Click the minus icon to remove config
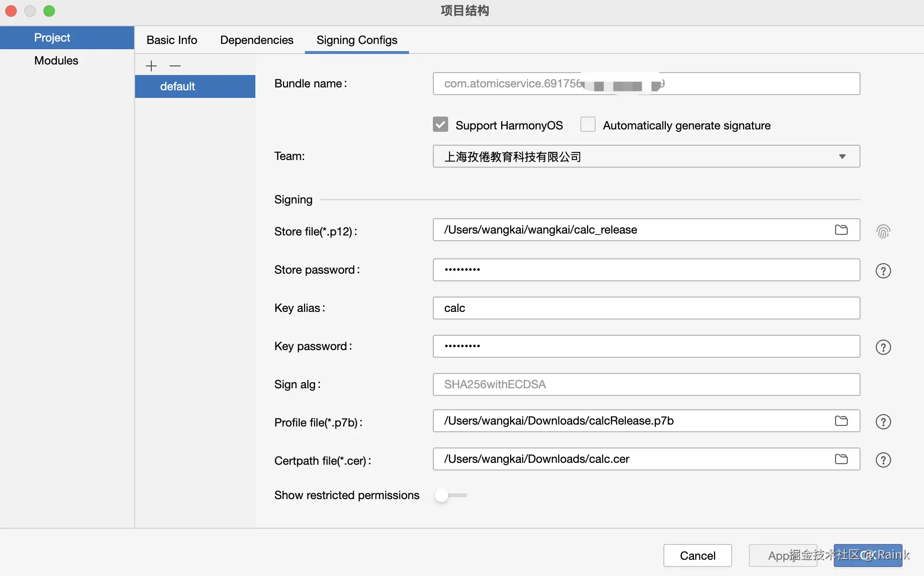This screenshot has height=576, width=924. [x=175, y=66]
